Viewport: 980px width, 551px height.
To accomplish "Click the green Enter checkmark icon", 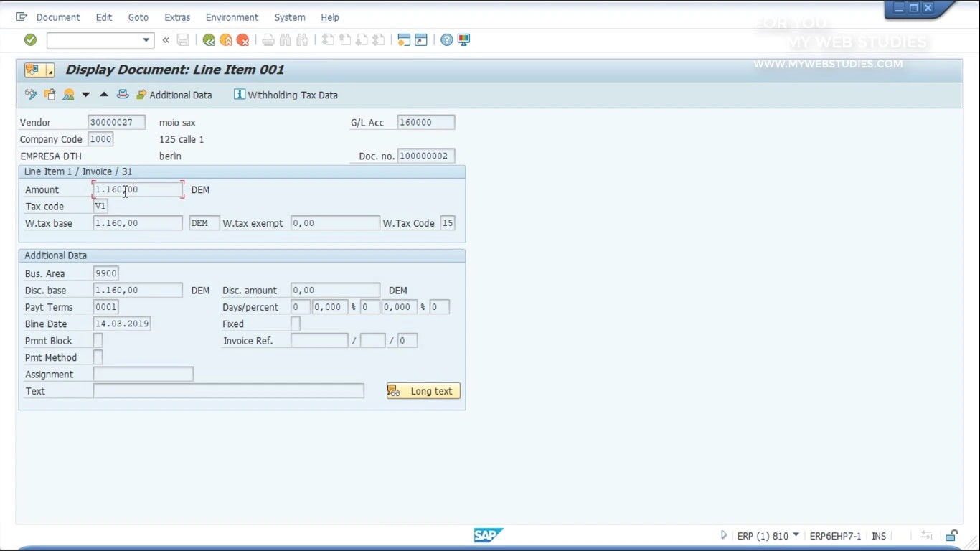I will (30, 40).
